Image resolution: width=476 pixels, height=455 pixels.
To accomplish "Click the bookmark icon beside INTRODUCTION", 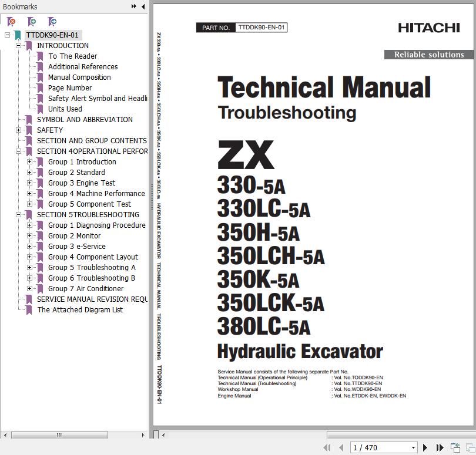I will (29, 46).
